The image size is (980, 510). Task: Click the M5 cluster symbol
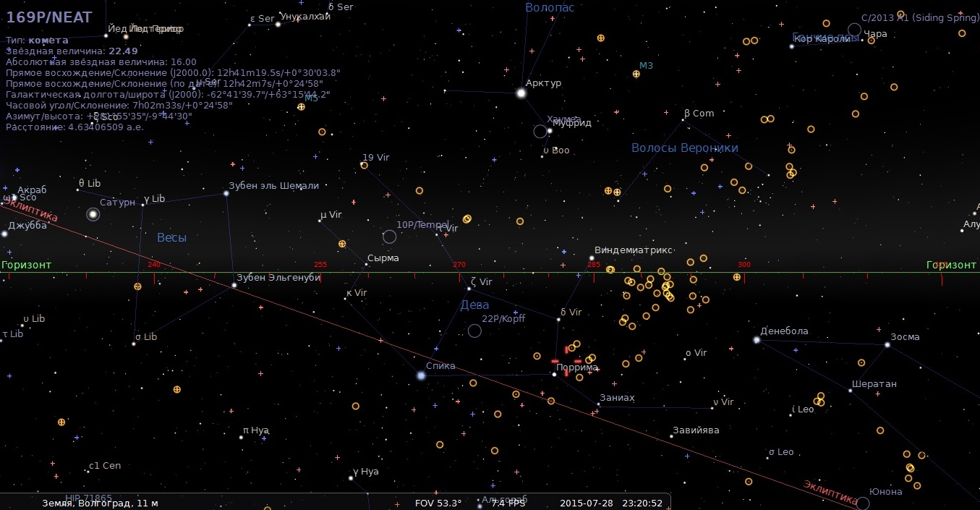coord(301,107)
